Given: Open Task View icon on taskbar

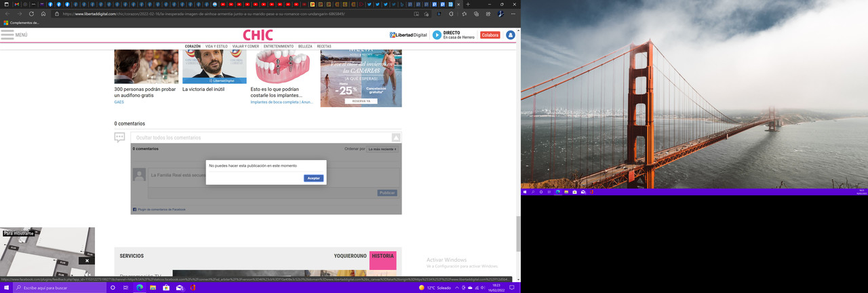Looking at the screenshot, I should click(x=126, y=288).
